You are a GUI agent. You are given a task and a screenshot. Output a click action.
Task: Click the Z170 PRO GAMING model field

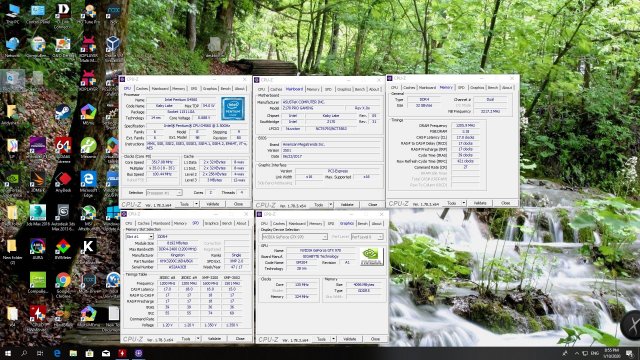pyautogui.click(x=312, y=108)
